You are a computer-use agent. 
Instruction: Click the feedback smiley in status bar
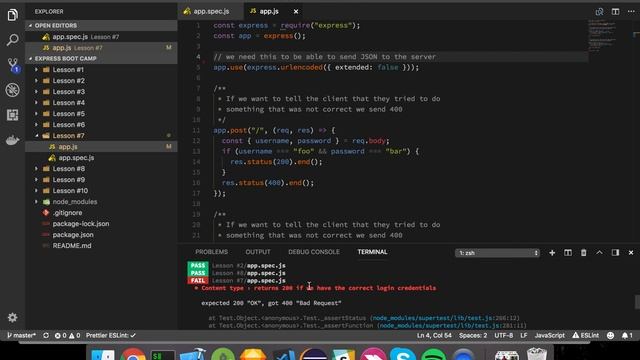(x=610, y=335)
